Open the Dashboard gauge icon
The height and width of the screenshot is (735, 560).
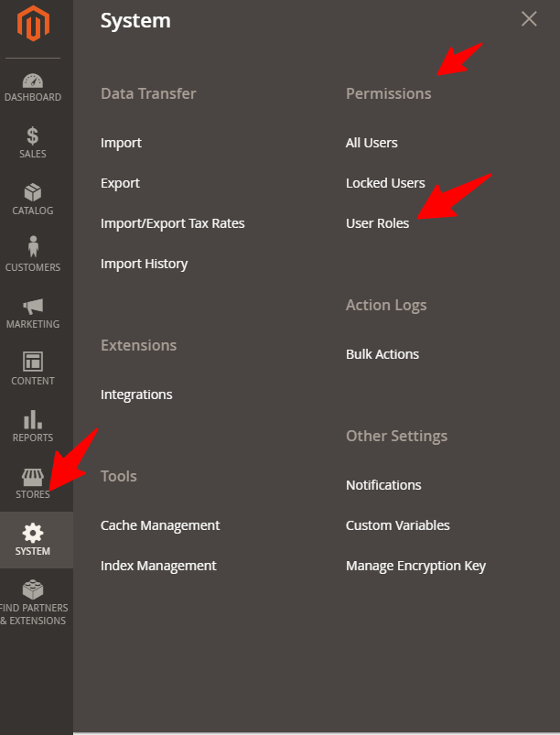click(x=33, y=81)
